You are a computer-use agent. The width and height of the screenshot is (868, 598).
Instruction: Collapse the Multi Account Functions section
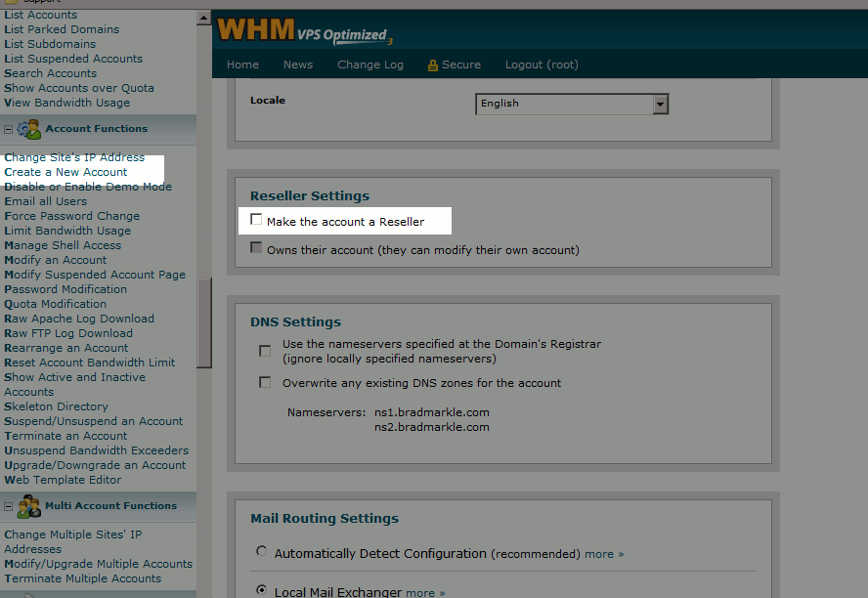click(x=8, y=506)
